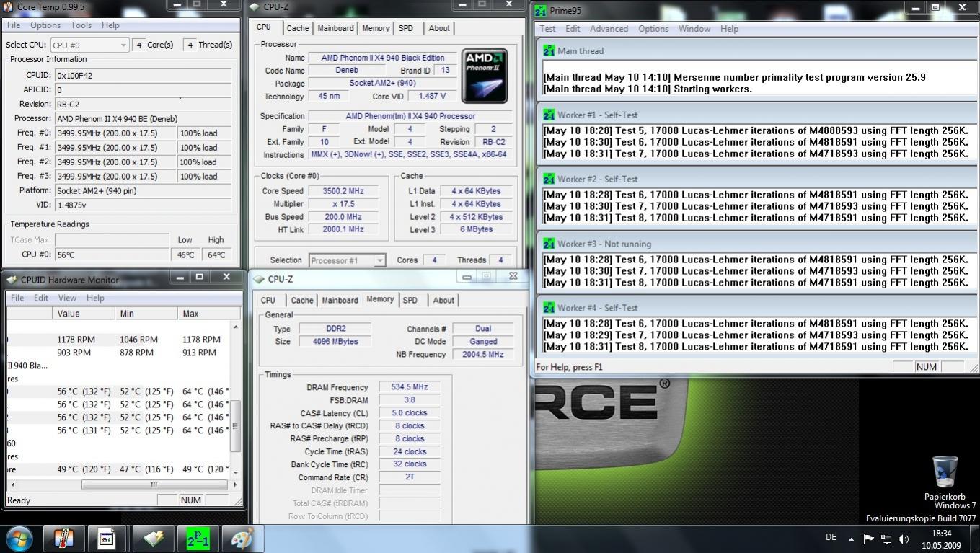This screenshot has width=980, height=553.
Task: Open Core Temp Tools menu
Action: point(81,25)
